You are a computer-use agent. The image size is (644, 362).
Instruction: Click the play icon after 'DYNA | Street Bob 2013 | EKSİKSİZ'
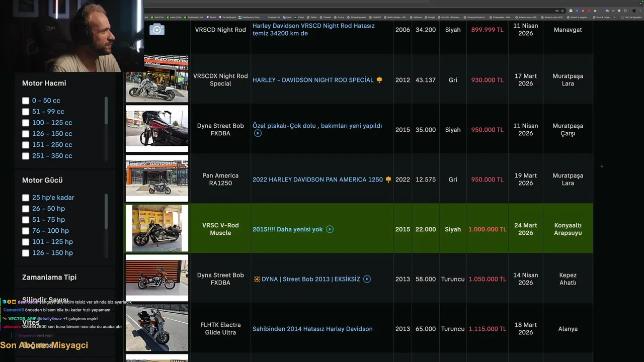coord(367,279)
